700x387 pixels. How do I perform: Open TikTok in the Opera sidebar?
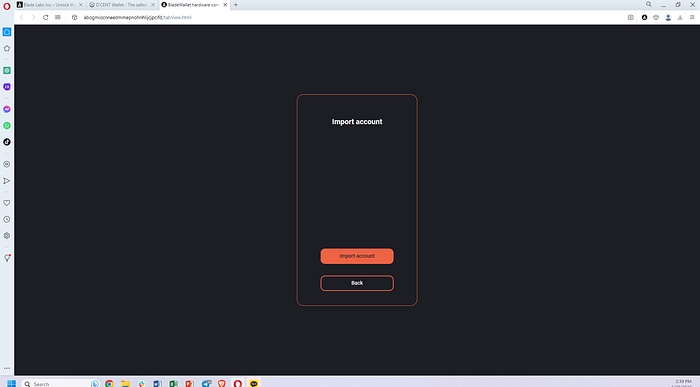[7, 142]
